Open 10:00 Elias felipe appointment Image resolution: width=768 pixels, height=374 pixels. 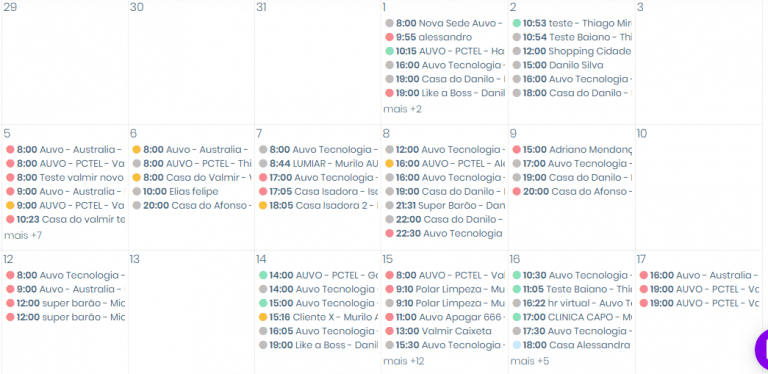pyautogui.click(x=181, y=191)
